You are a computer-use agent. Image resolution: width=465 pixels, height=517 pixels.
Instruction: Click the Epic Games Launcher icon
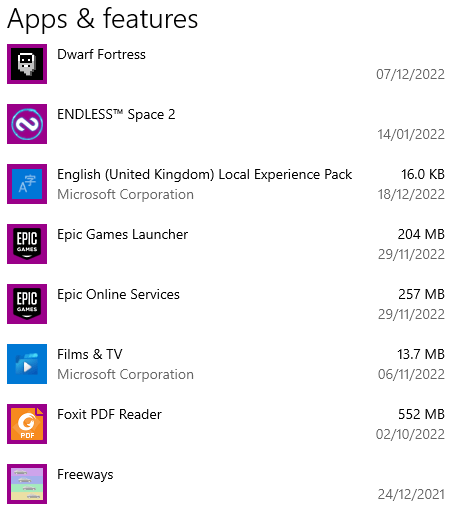coord(27,244)
